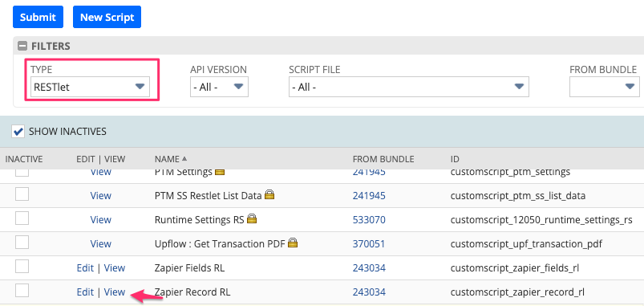
Task: Toggle the Show Inactives checkbox
Action: tap(18, 132)
